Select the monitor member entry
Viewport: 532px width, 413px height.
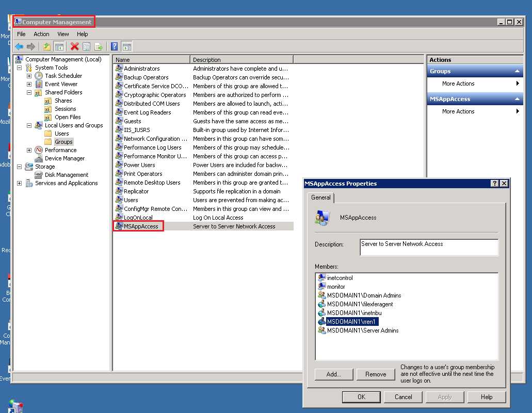336,287
